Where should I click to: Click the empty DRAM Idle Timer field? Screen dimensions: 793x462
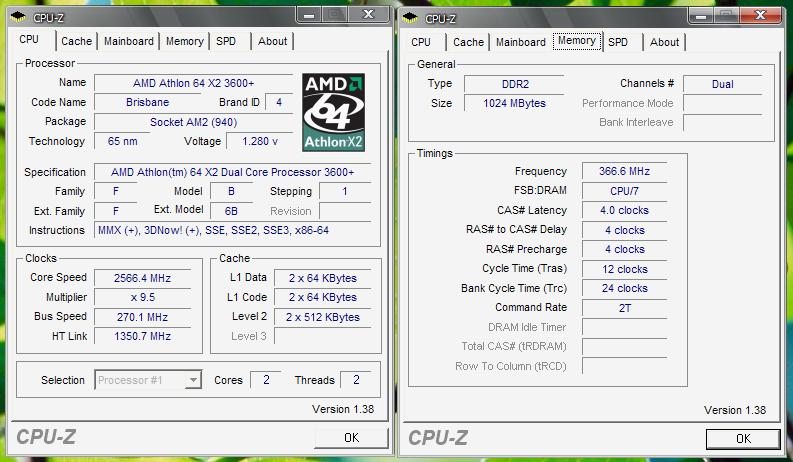point(625,327)
